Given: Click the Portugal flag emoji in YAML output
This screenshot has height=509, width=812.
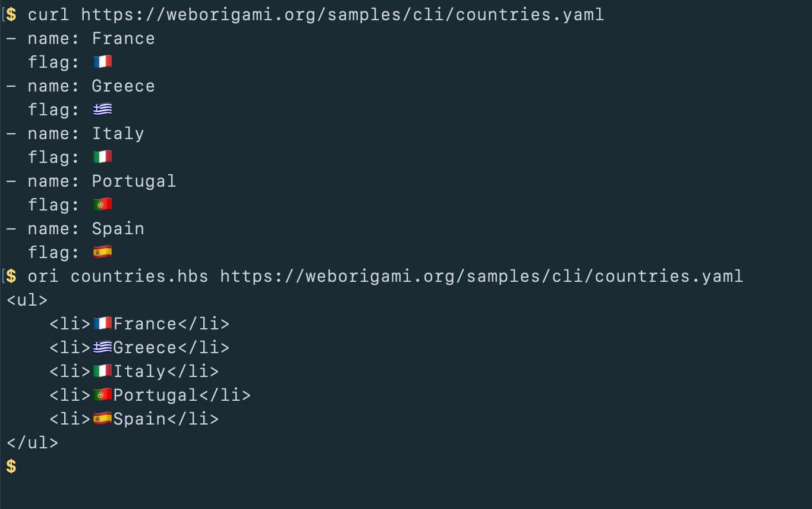Looking at the screenshot, I should 102,205.
